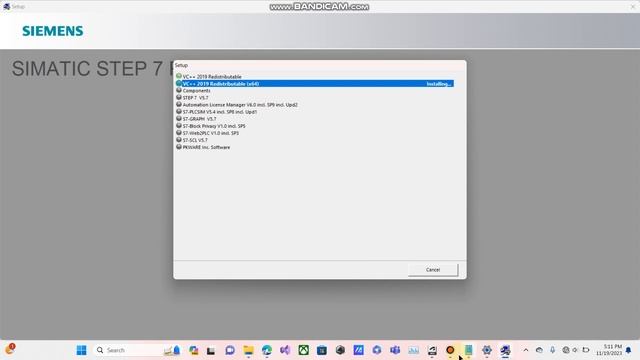Image resolution: width=640 pixels, height=360 pixels.
Task: Select the S7-Web2PLC V1.0 entry
Action: point(211,133)
